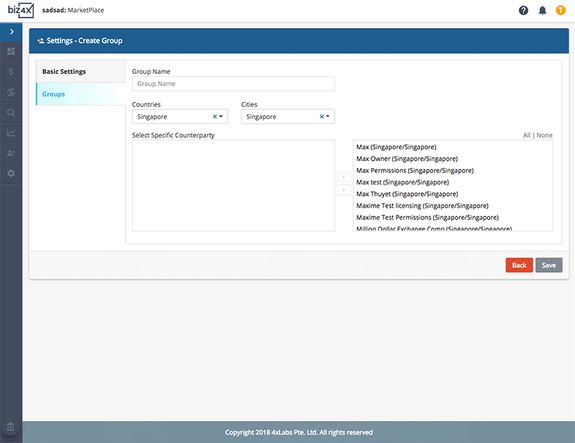The height and width of the screenshot is (443, 575).
Task: Switch to the Groups tab
Action: click(x=81, y=94)
